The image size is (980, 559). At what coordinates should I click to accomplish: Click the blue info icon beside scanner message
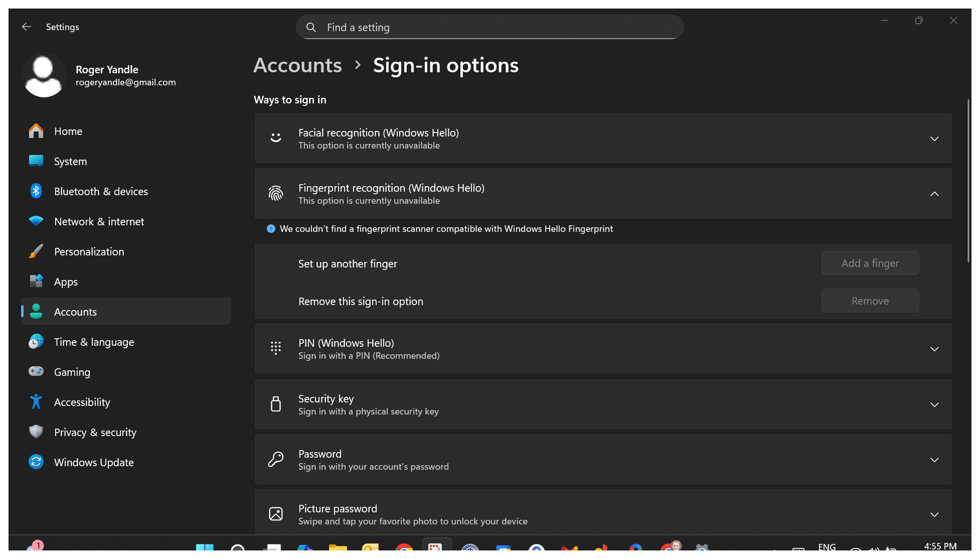tap(271, 229)
